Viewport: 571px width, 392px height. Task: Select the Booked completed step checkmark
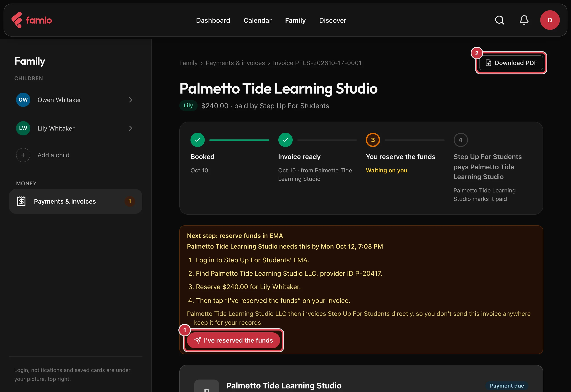(197, 140)
